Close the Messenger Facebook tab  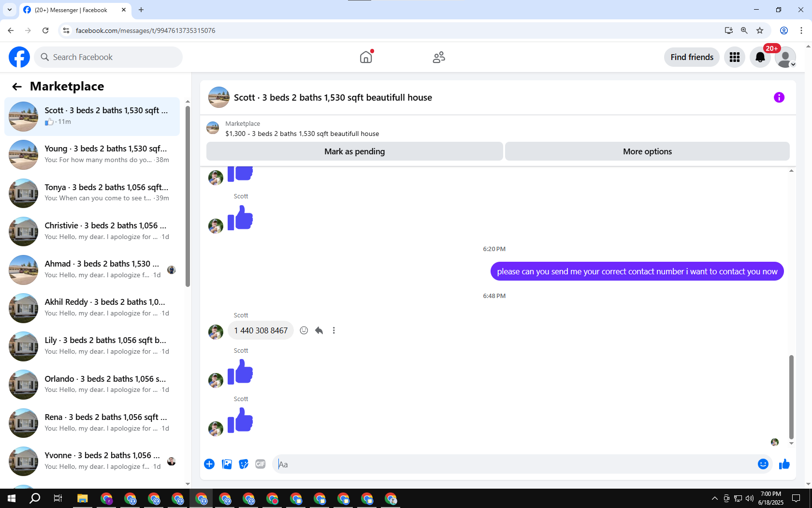coord(124,10)
